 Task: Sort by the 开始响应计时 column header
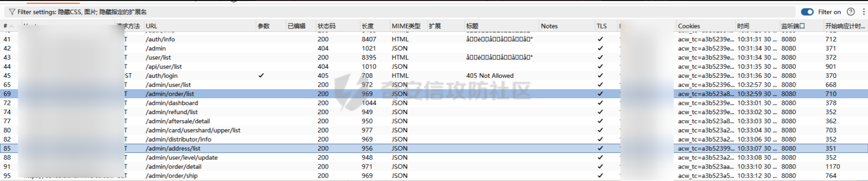click(845, 26)
